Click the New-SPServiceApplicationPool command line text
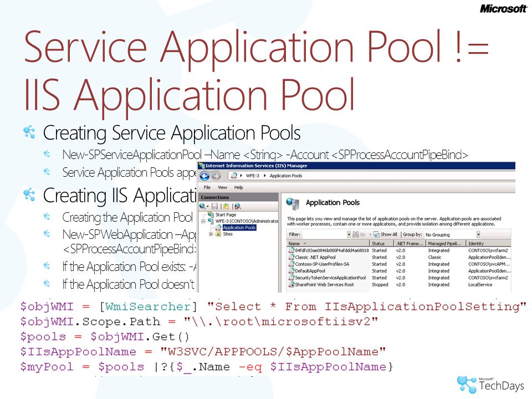The image size is (532, 399). point(265,155)
